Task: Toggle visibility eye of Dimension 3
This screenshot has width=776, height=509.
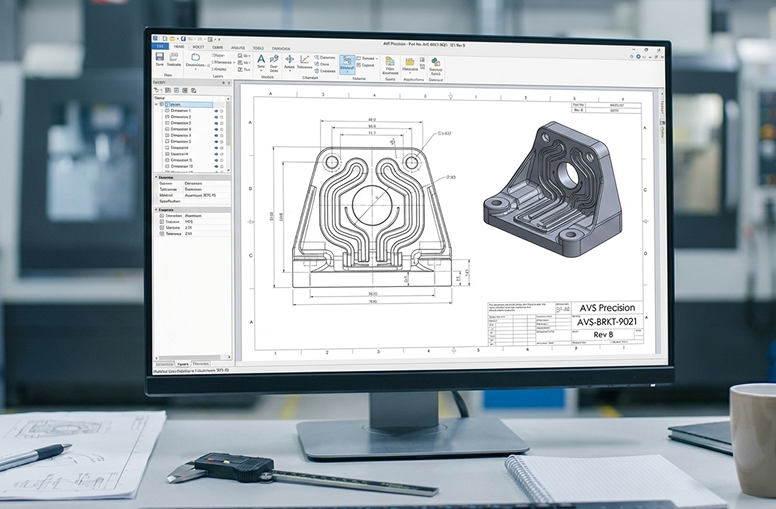Action: click(217, 123)
